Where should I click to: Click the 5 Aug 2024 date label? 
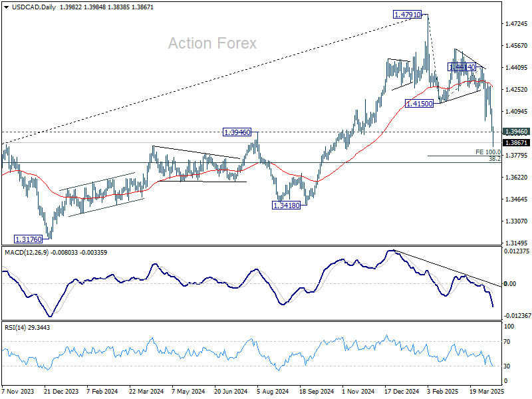[x=273, y=392]
